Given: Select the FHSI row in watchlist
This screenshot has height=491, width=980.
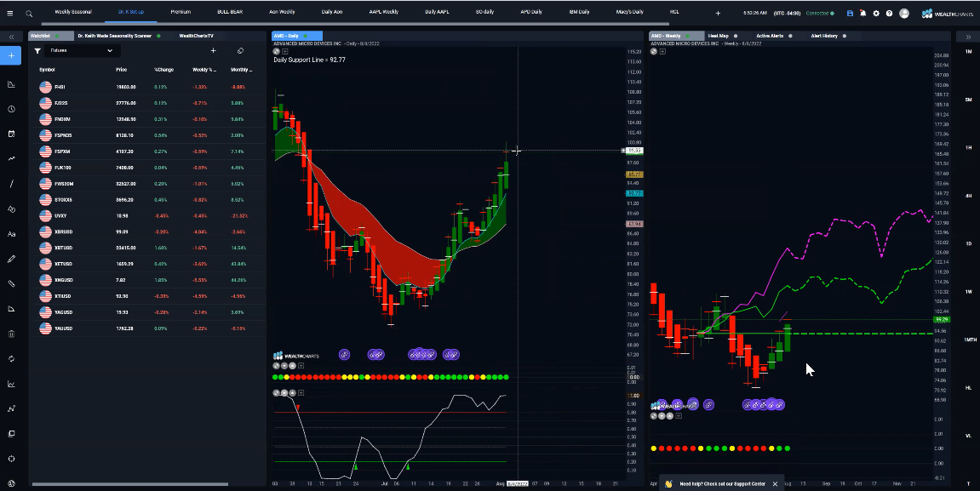Looking at the screenshot, I should coord(150,87).
